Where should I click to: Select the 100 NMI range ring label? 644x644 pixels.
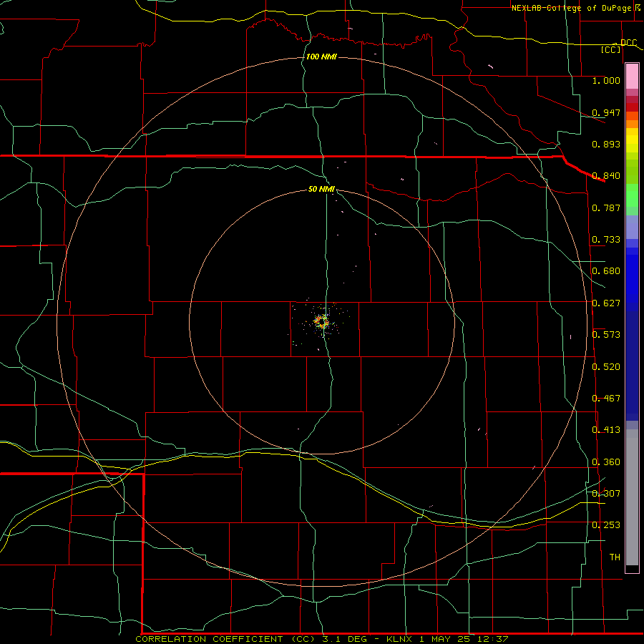click(321, 57)
